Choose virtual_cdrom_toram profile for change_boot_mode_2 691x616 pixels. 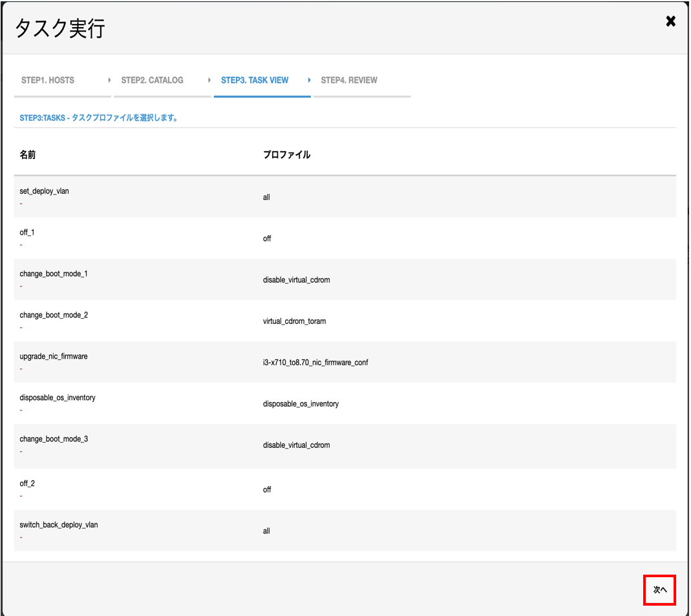pos(294,321)
